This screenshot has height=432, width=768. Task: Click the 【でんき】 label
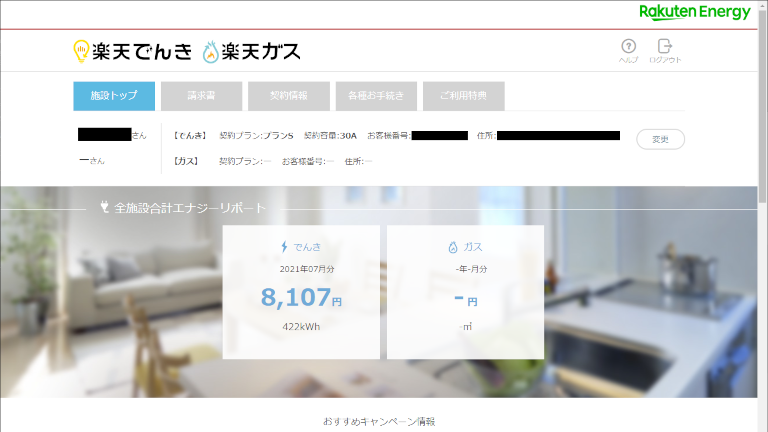click(x=190, y=136)
